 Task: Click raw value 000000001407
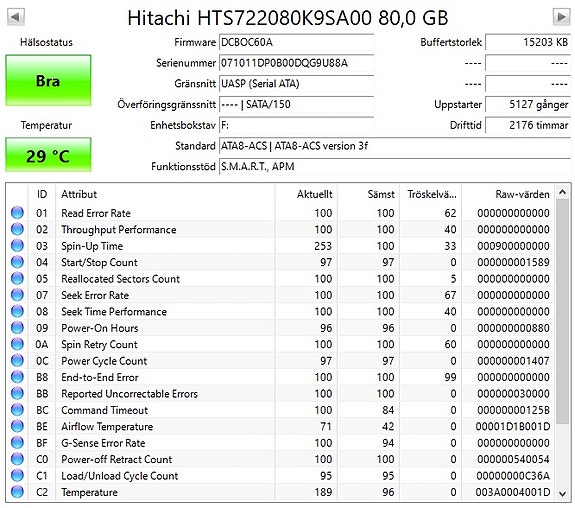tap(513, 361)
